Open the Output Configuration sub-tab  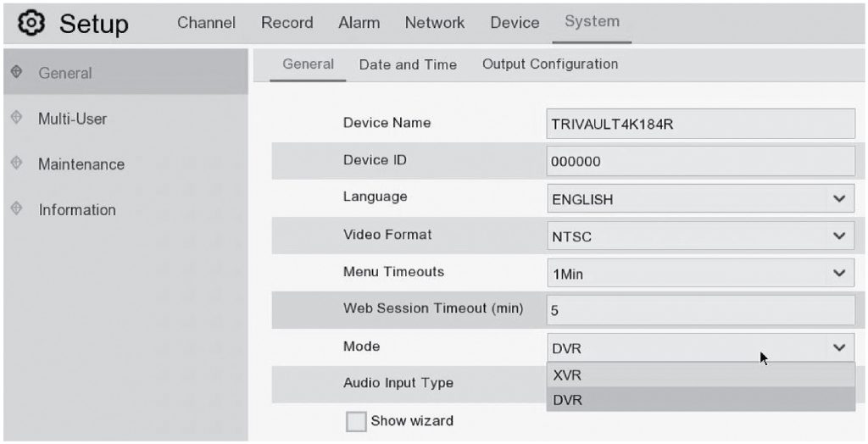tap(550, 64)
